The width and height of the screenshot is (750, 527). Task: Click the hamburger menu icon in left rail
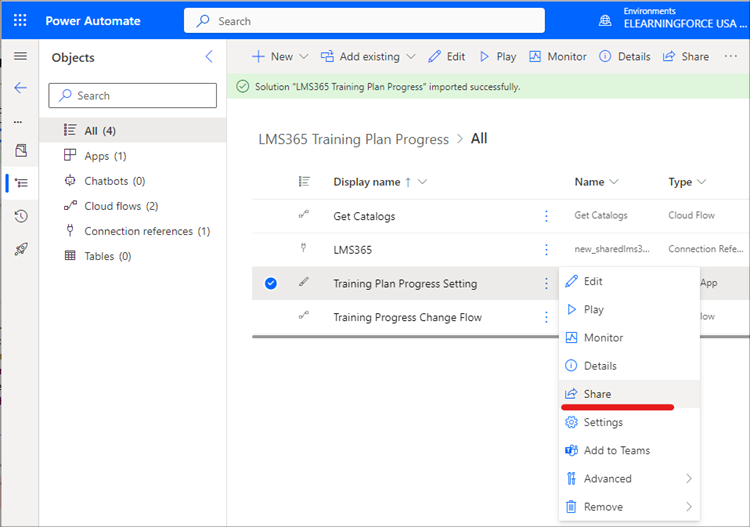coord(20,56)
